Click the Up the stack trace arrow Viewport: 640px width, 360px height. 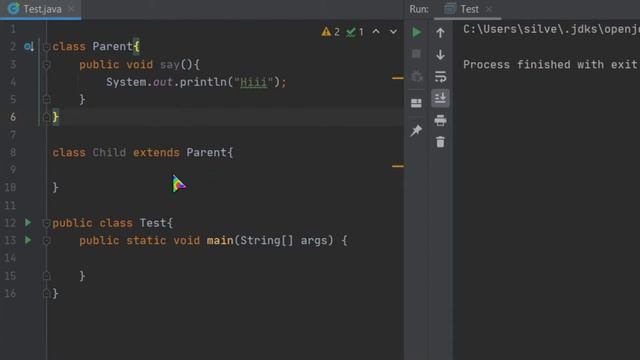click(440, 33)
